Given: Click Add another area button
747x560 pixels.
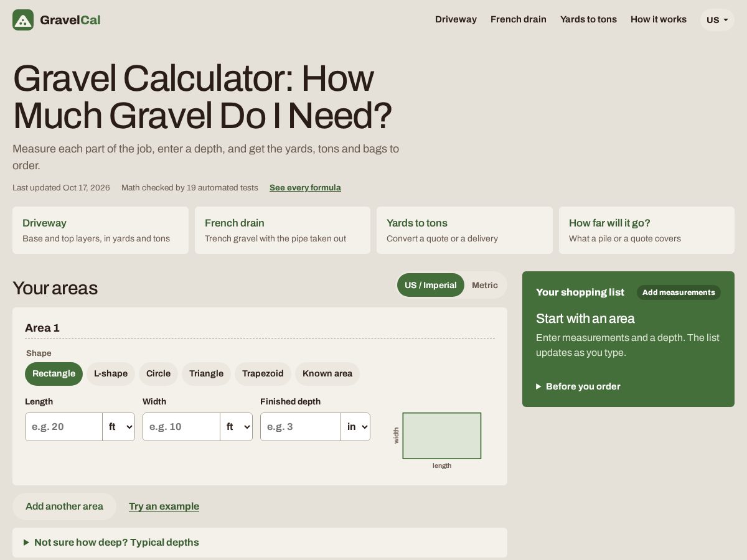Looking at the screenshot, I should pyautogui.click(x=64, y=506).
